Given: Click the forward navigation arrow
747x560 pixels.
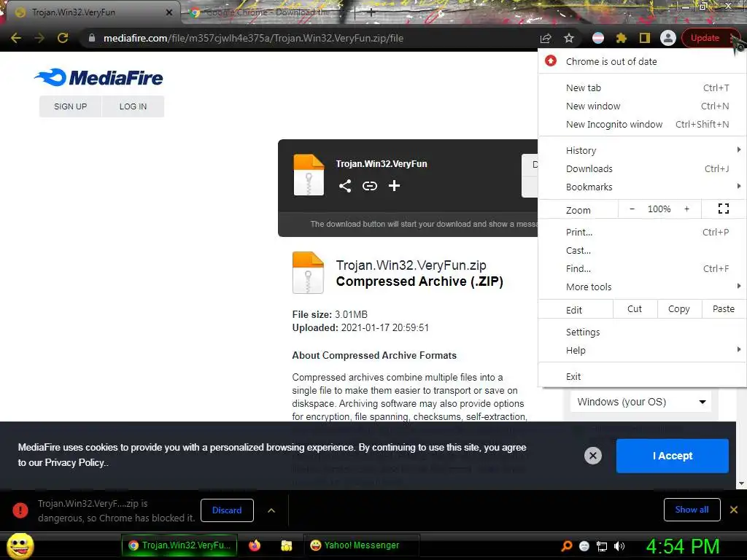Looking at the screenshot, I should point(39,38).
